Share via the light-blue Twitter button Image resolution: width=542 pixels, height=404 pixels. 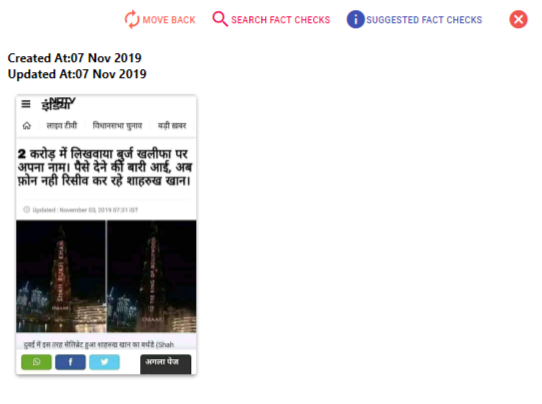(x=104, y=362)
